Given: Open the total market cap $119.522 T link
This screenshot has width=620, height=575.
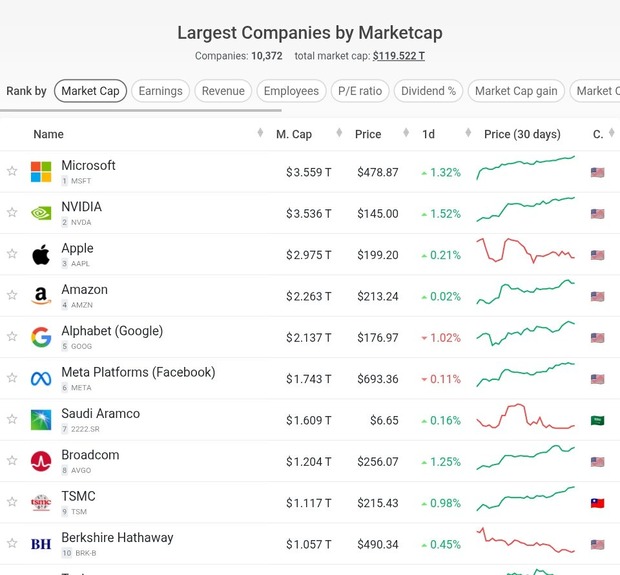Looking at the screenshot, I should tap(398, 57).
